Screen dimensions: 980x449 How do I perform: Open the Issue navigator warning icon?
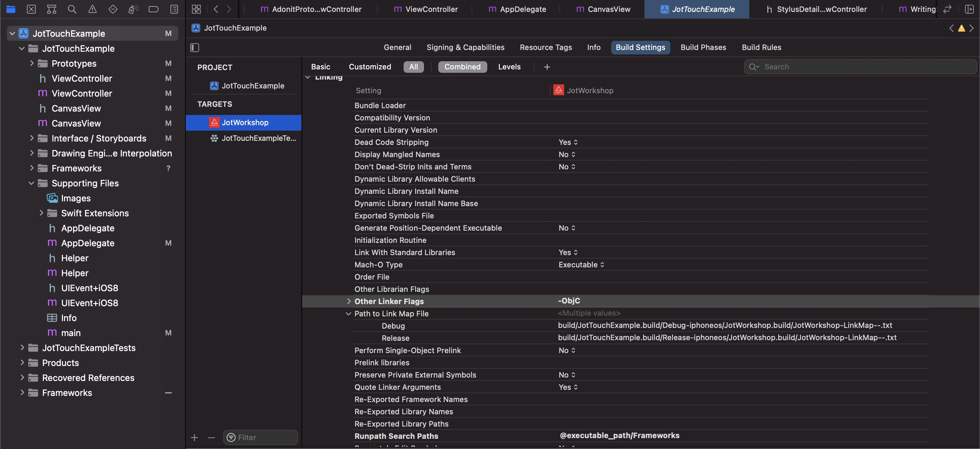[93, 9]
